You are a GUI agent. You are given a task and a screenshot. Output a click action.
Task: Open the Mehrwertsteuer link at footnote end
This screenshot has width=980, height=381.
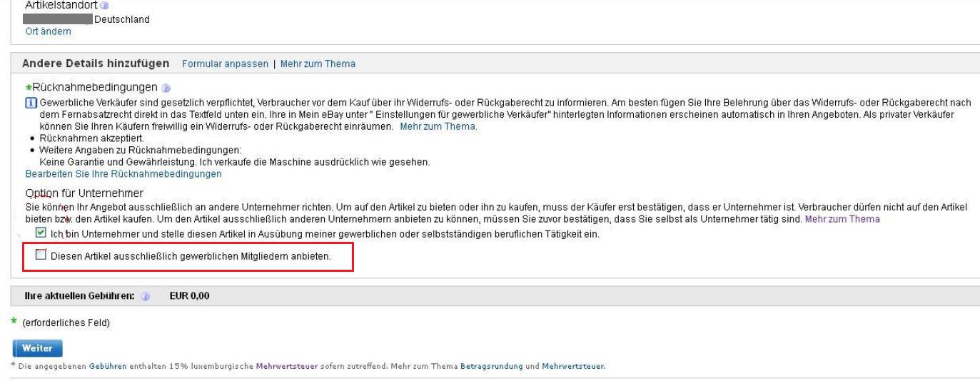click(573, 366)
